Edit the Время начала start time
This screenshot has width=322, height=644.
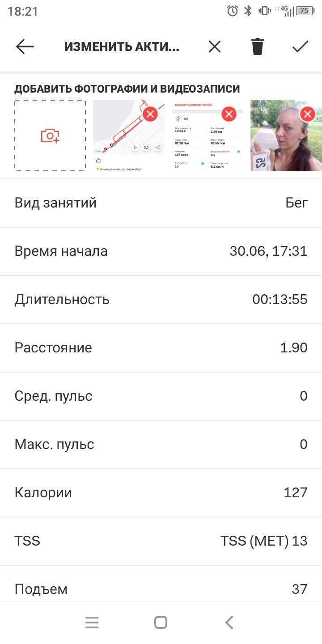pyautogui.click(x=161, y=251)
